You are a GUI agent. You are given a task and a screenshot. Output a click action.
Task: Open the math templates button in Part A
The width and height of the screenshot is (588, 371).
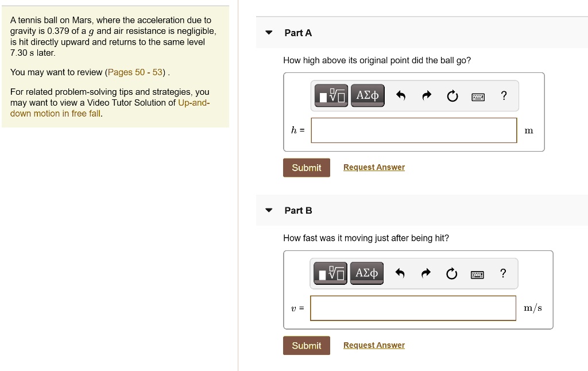pos(332,96)
